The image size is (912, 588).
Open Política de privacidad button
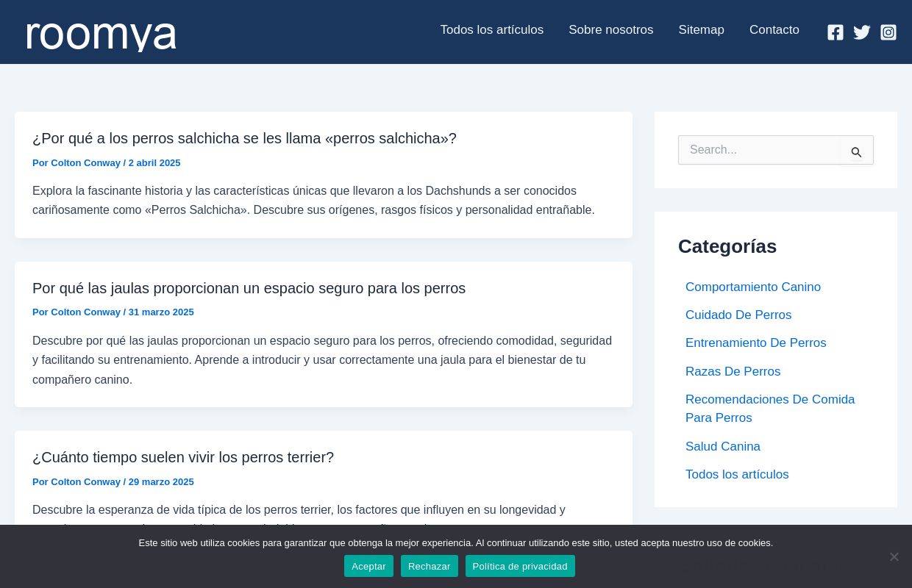[520, 566]
